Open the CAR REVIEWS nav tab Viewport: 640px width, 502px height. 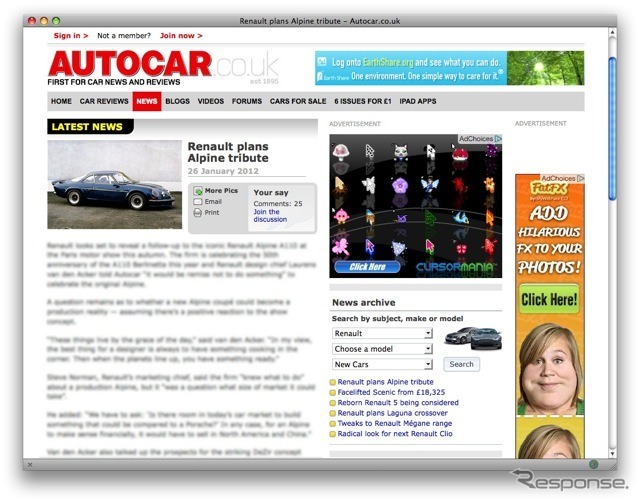point(104,101)
